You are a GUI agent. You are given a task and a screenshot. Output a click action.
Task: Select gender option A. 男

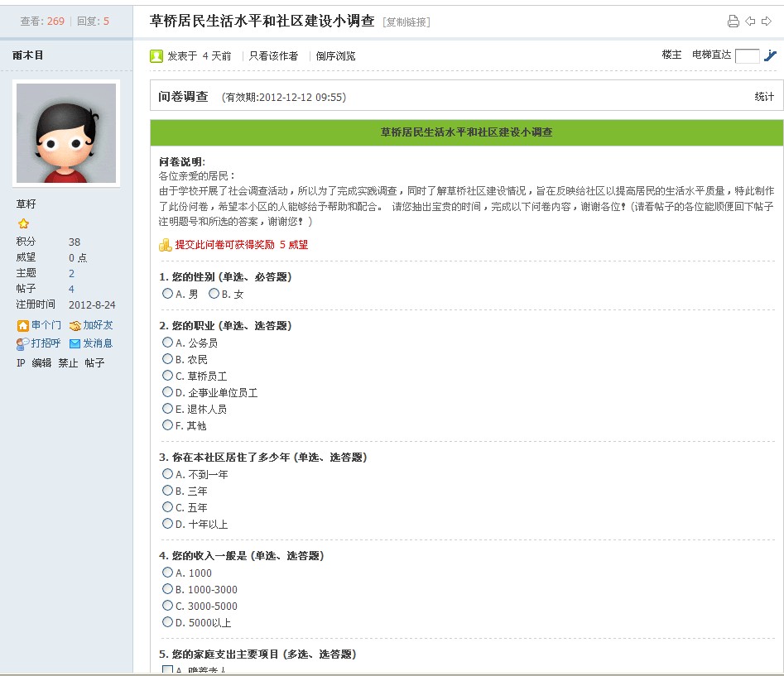tap(167, 294)
